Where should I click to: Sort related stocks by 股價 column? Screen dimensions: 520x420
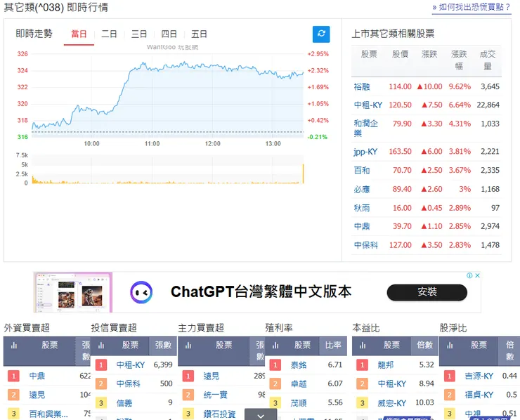coord(401,54)
